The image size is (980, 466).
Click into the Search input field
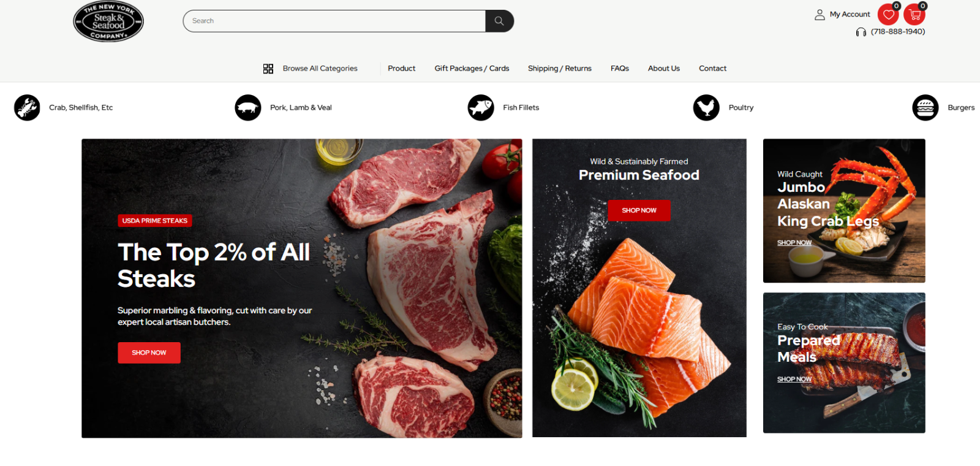tap(334, 21)
